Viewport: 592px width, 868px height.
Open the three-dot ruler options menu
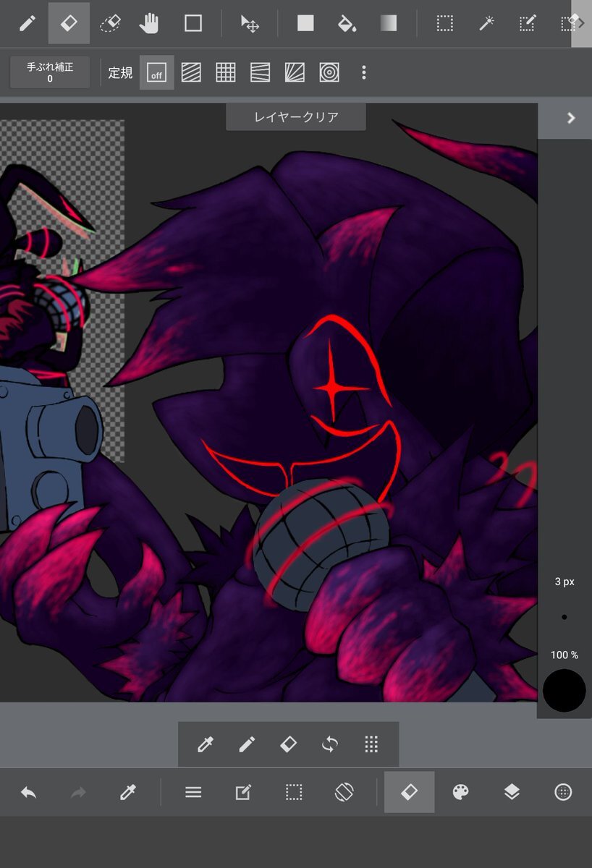pos(363,72)
